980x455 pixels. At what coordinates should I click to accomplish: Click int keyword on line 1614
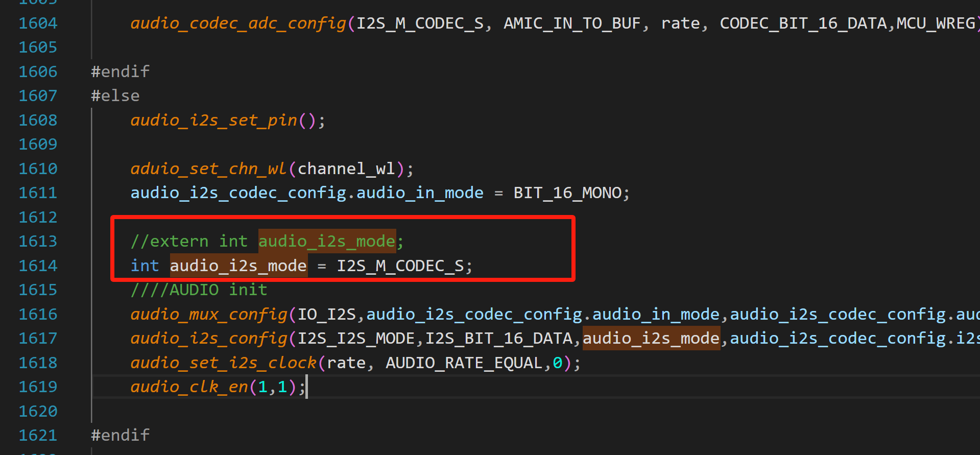(x=145, y=266)
